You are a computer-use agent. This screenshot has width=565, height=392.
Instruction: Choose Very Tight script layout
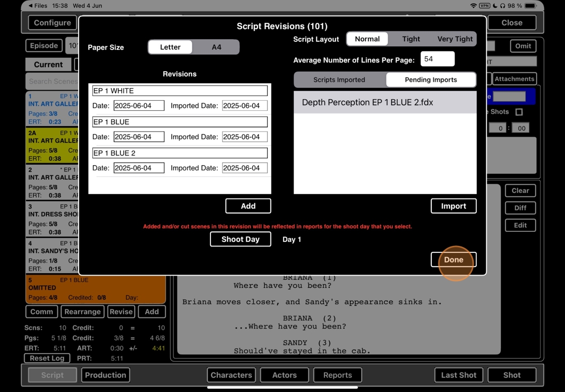point(455,39)
